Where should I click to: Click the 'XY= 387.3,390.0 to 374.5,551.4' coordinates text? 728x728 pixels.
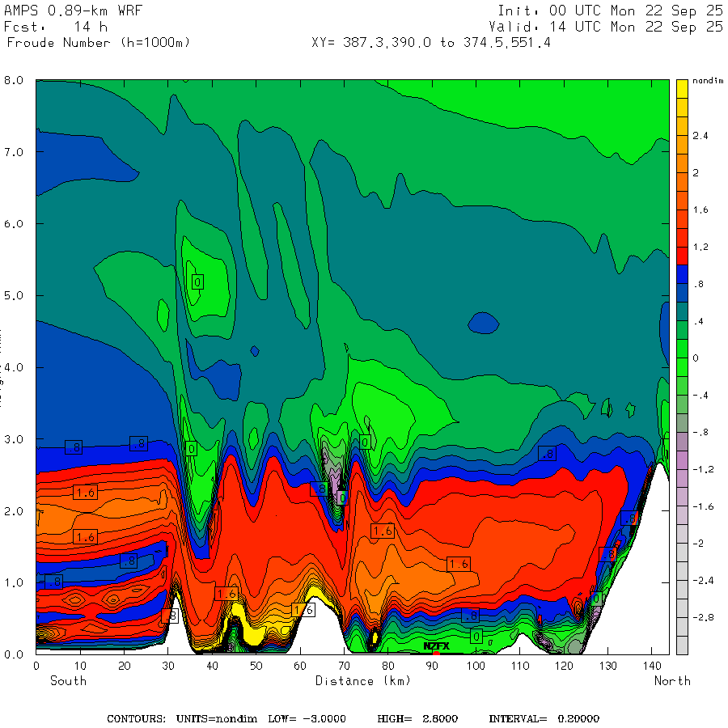click(x=431, y=43)
